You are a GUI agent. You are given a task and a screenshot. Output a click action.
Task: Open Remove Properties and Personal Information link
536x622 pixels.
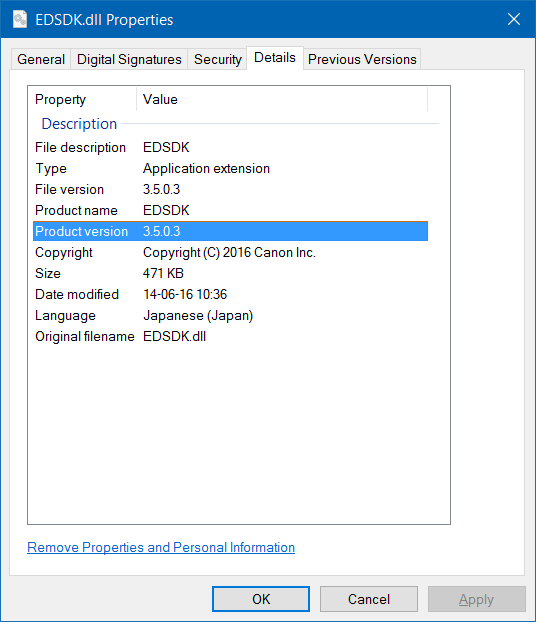click(161, 547)
